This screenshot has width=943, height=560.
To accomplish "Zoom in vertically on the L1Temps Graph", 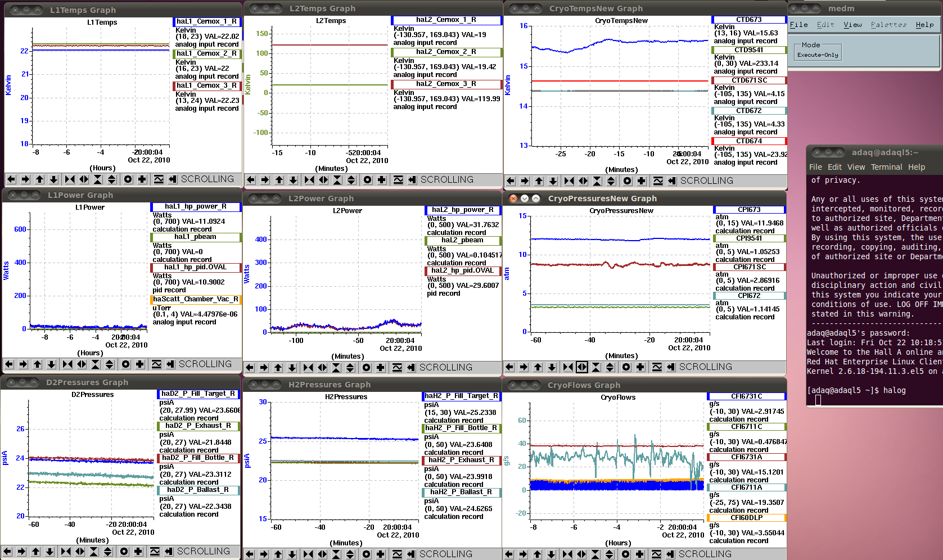I will (x=98, y=179).
